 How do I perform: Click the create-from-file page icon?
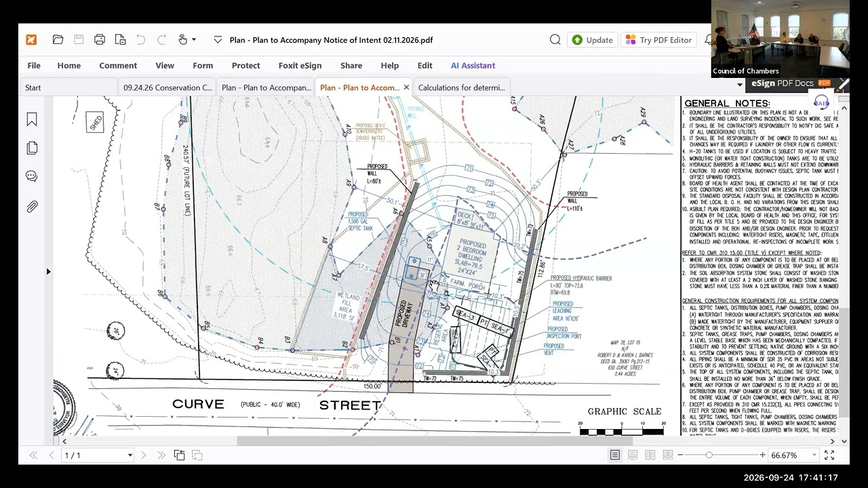(120, 40)
